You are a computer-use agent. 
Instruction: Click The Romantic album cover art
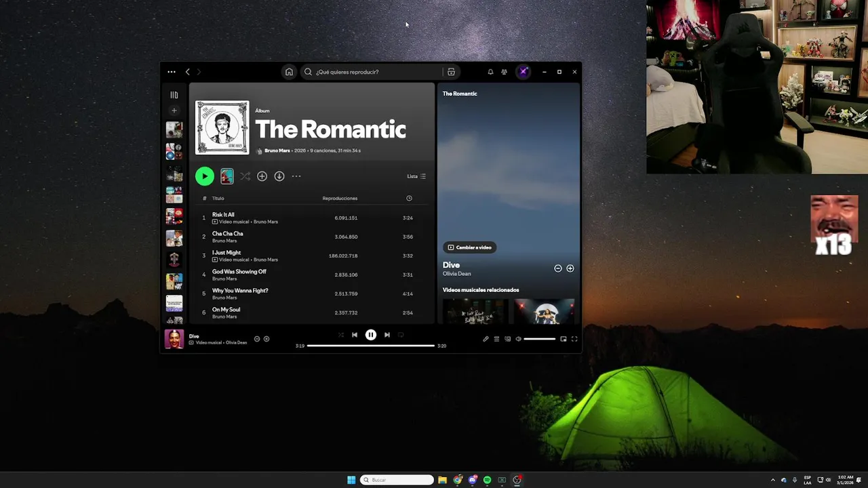click(222, 128)
